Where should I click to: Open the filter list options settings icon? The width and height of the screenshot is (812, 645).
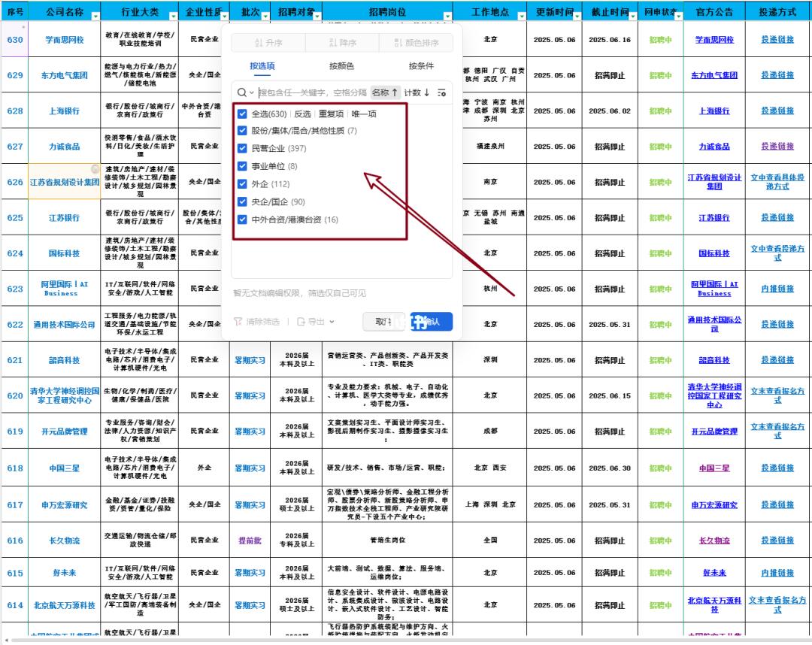[x=441, y=92]
